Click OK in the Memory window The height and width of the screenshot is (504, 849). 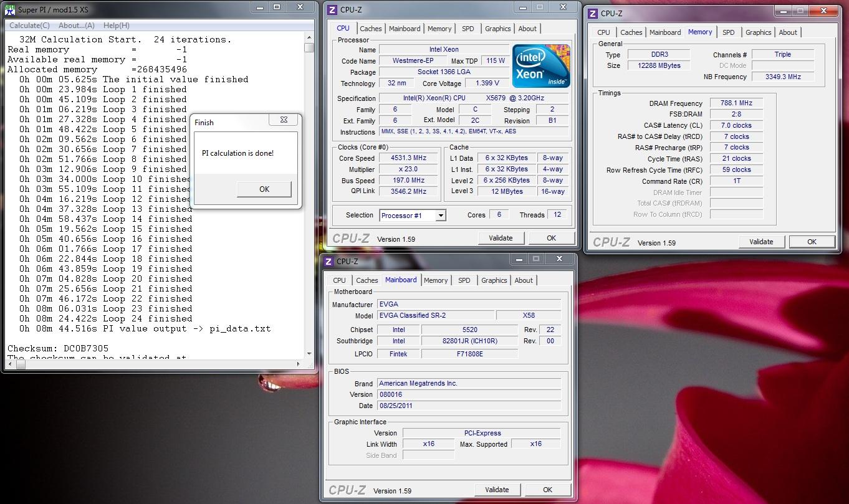pyautogui.click(x=812, y=242)
